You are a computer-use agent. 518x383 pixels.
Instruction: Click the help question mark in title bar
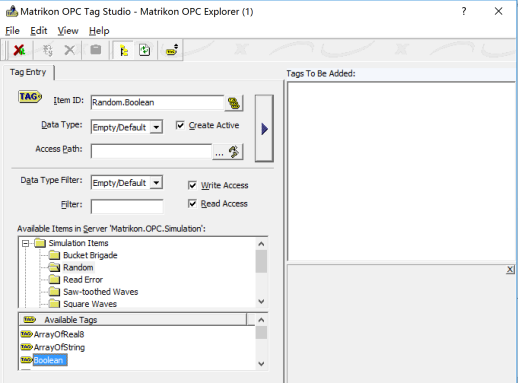tap(464, 11)
